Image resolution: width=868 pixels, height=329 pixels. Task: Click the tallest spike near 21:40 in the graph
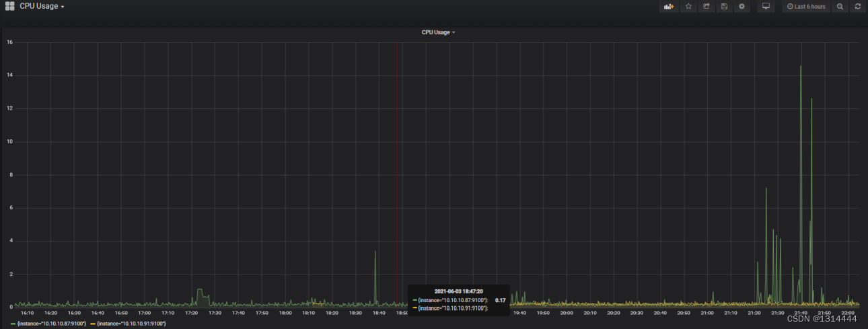pyautogui.click(x=801, y=66)
